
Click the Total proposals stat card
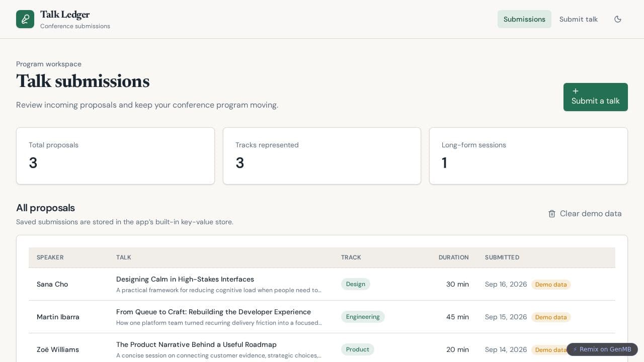pyautogui.click(x=115, y=156)
